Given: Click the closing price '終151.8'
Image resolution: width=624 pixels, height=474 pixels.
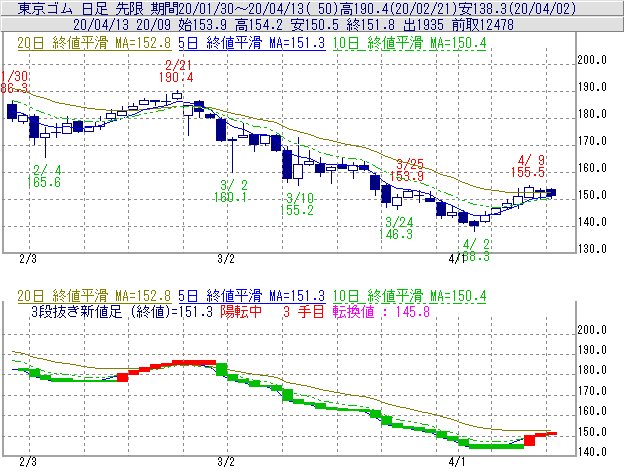Looking at the screenshot, I should (x=370, y=25).
